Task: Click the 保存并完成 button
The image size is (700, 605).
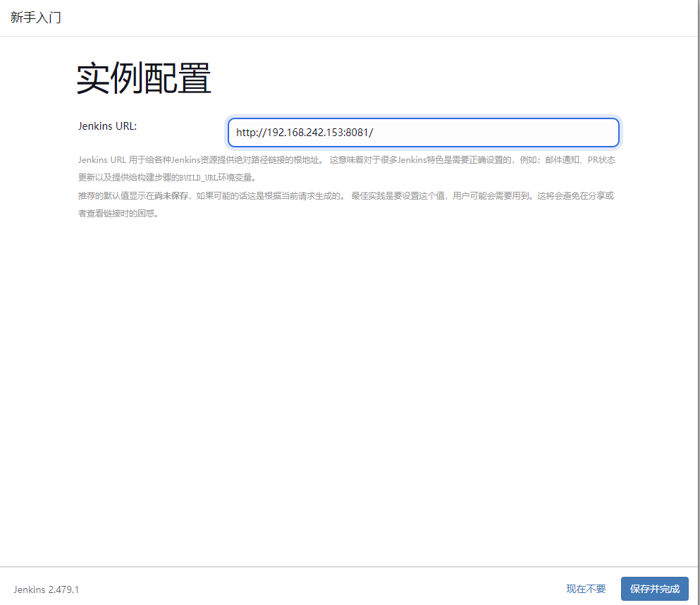Action: click(654, 589)
